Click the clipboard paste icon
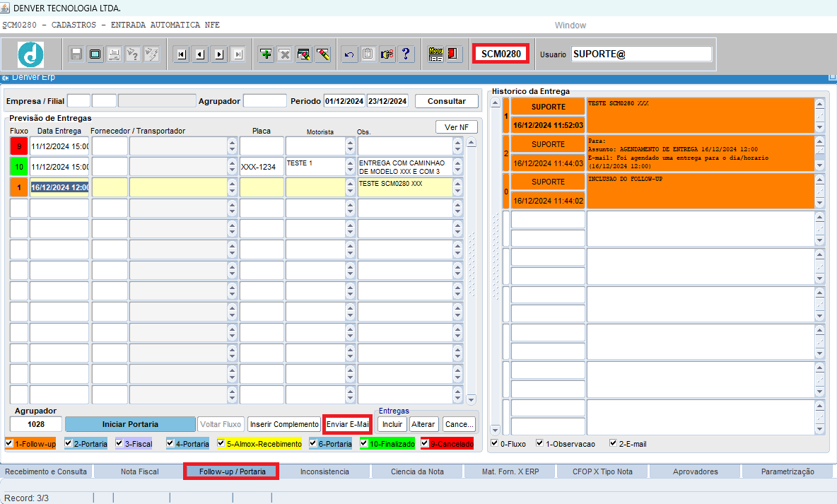Viewport: 837px width, 504px height. tap(368, 54)
